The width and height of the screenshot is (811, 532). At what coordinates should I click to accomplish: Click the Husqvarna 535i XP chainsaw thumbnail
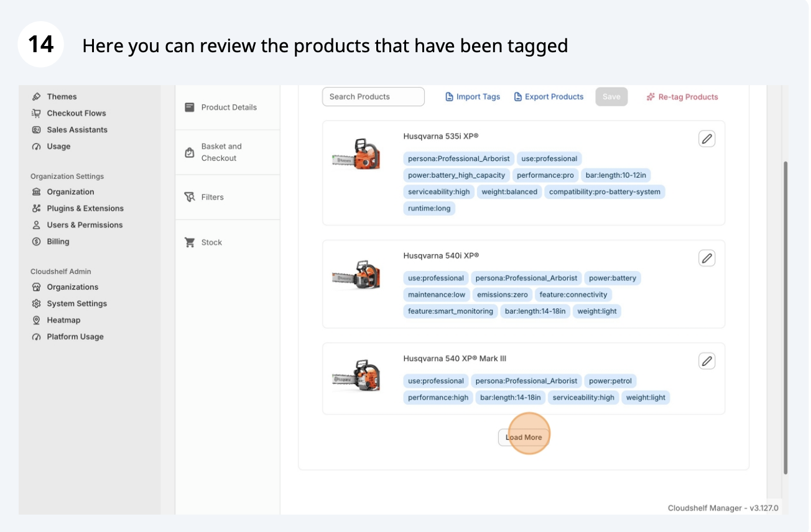[x=356, y=154]
